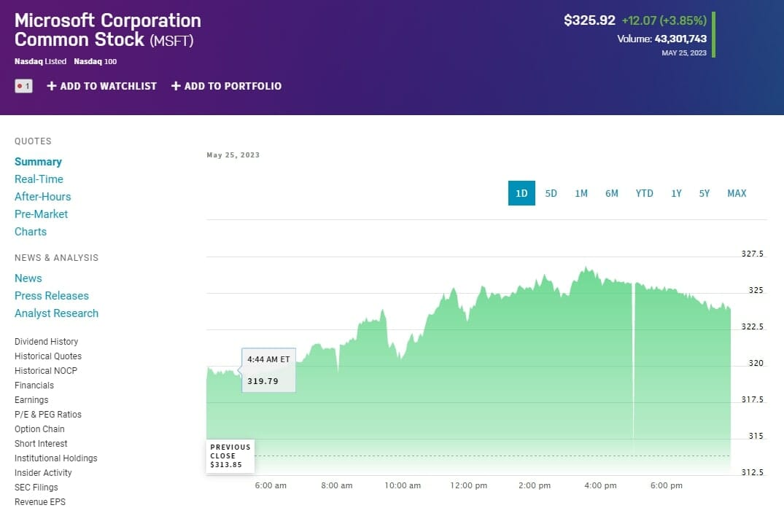Show the 6M chart range
The image size is (784, 532).
point(611,193)
